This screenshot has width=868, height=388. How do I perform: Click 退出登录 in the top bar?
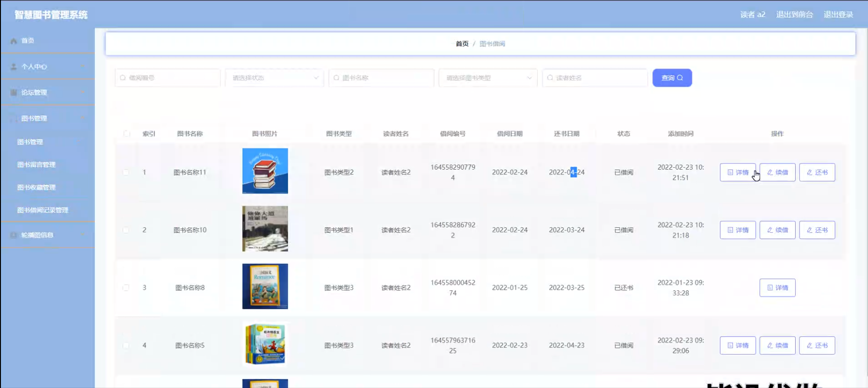[x=838, y=14]
